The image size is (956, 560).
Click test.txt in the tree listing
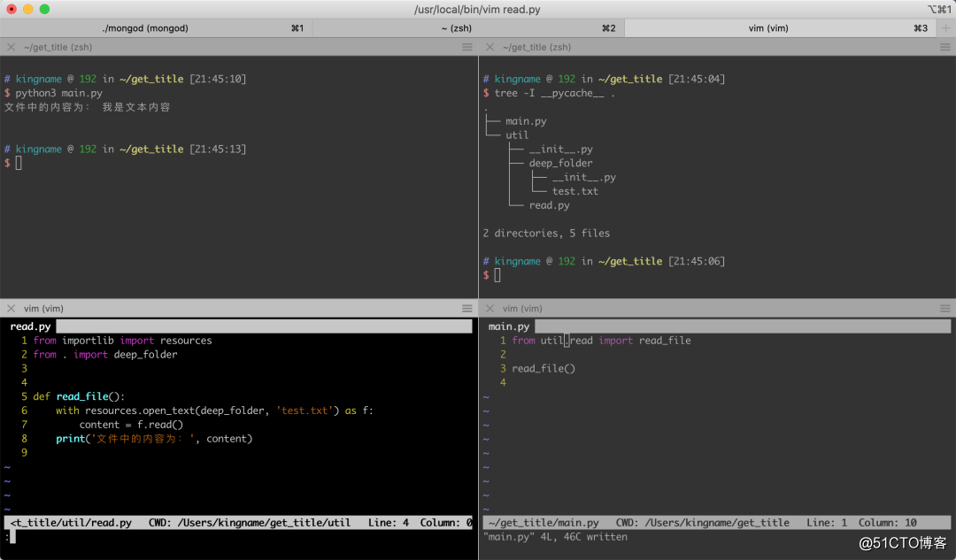click(574, 191)
